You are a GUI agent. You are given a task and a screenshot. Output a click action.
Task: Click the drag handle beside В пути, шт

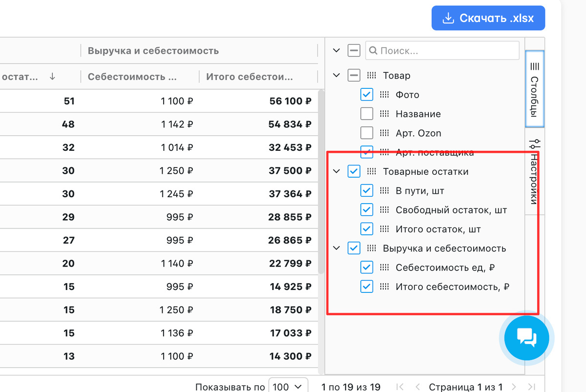(384, 190)
